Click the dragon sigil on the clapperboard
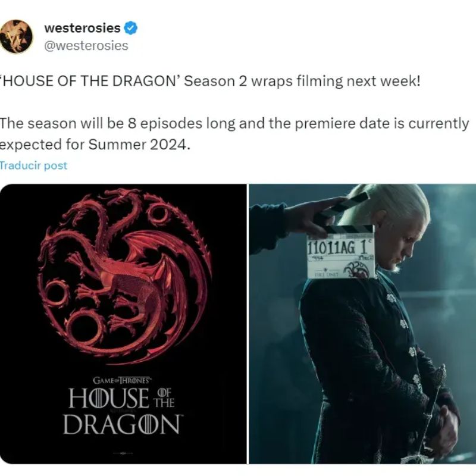Image resolution: width=476 pixels, height=476 pixels. coord(358,270)
